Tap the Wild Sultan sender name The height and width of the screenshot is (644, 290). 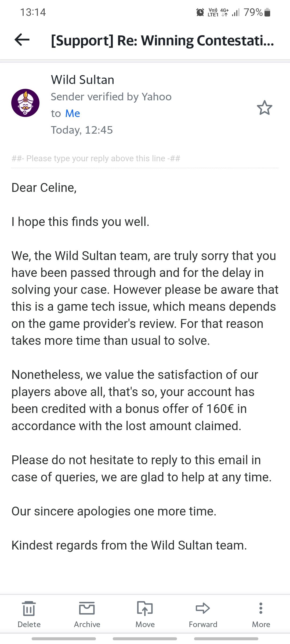(x=82, y=80)
